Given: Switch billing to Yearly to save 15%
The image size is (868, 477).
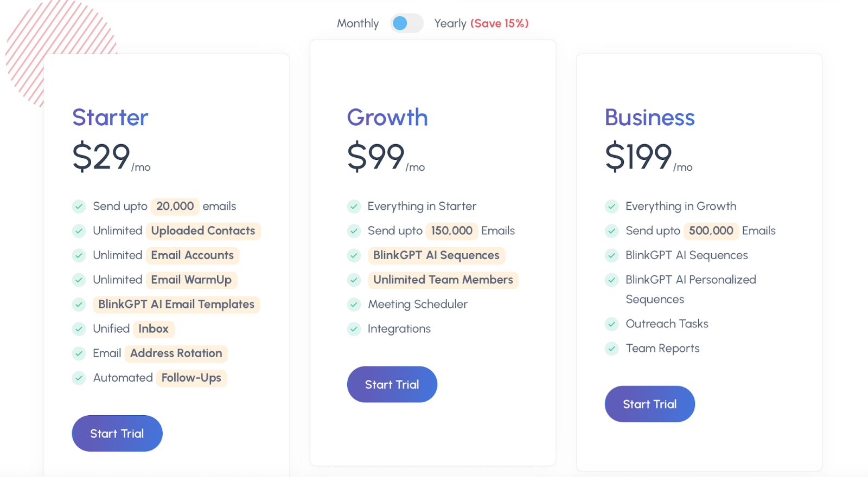Looking at the screenshot, I should [x=450, y=23].
